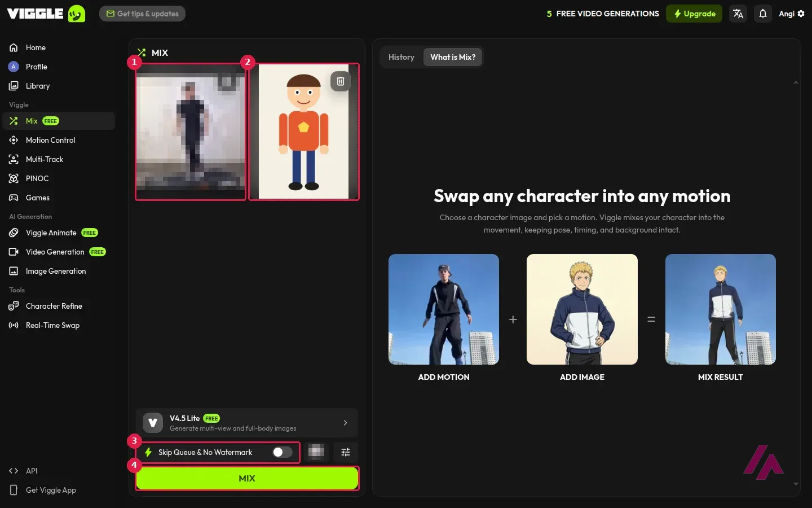Image resolution: width=812 pixels, height=508 pixels.
Task: Expand the V4.5 Lite model selector
Action: (x=247, y=423)
